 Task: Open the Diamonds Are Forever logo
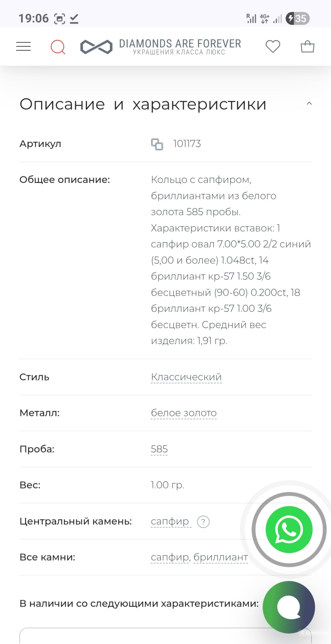(160, 46)
